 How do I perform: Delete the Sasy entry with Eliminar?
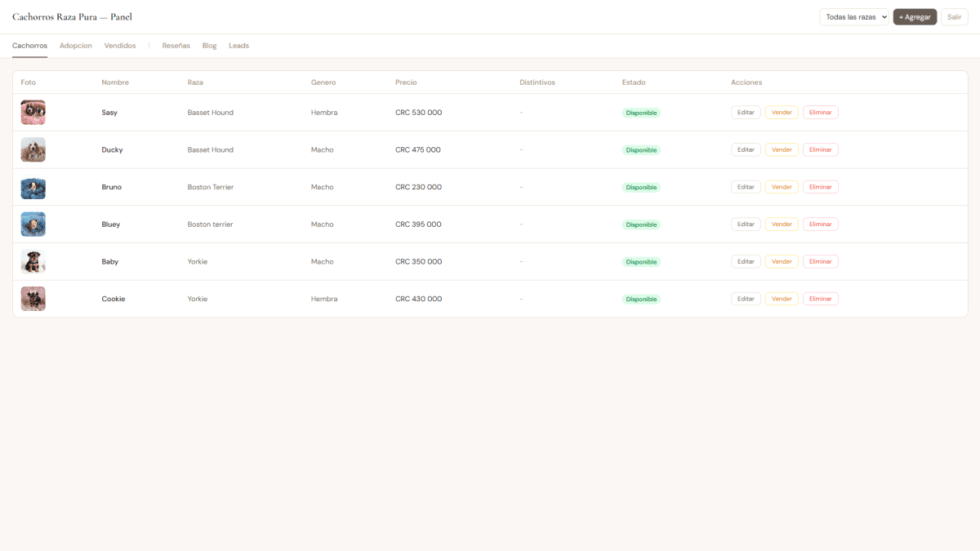pos(821,113)
